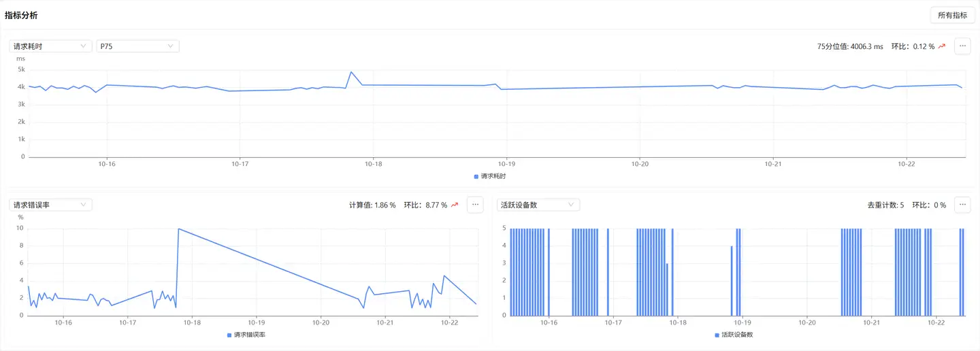Open the 活跃设备数 metric selector
Image resolution: width=980 pixels, height=351 pixels.
pyautogui.click(x=538, y=205)
